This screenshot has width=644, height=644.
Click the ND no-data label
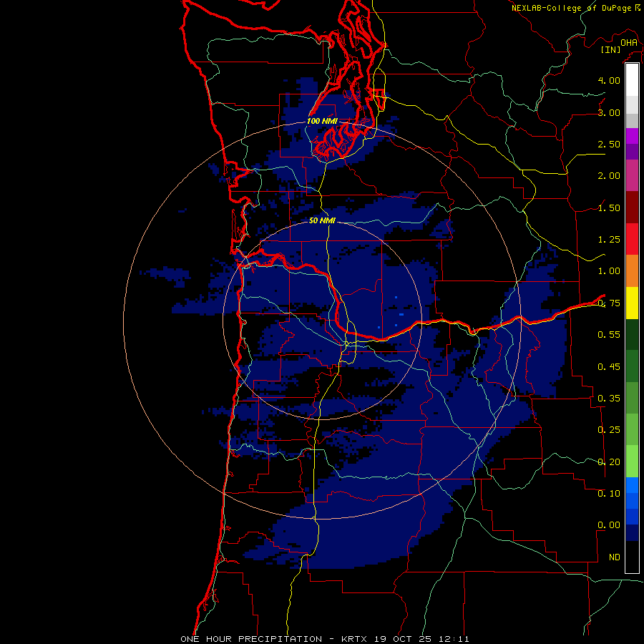point(615,557)
